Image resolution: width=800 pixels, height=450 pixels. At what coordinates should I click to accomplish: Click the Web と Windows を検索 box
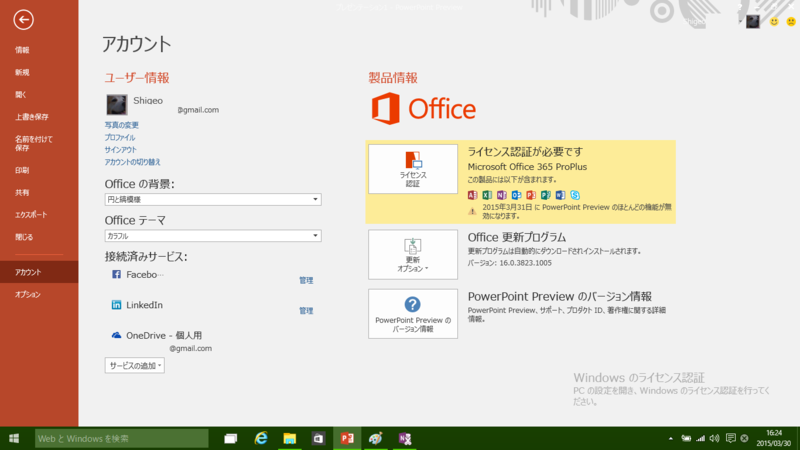coord(121,438)
